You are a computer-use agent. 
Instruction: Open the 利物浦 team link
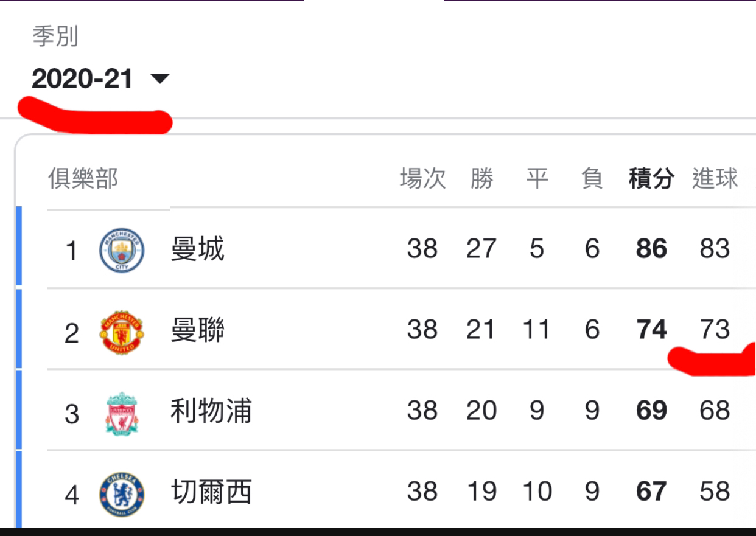coord(211,411)
